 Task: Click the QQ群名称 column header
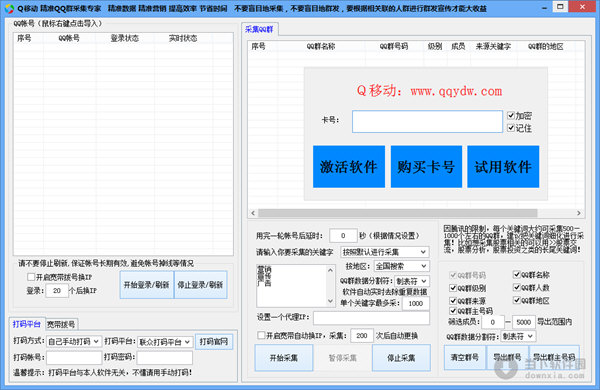click(321, 46)
